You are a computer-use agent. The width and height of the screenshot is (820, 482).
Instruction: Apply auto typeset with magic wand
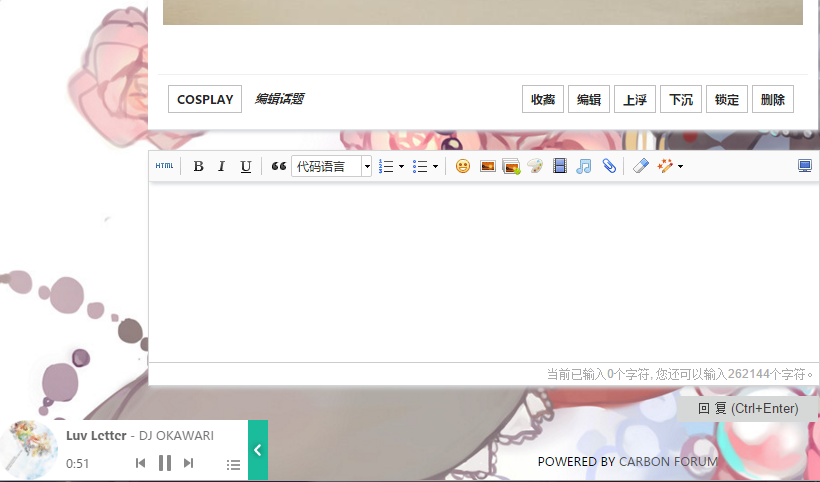pos(665,166)
